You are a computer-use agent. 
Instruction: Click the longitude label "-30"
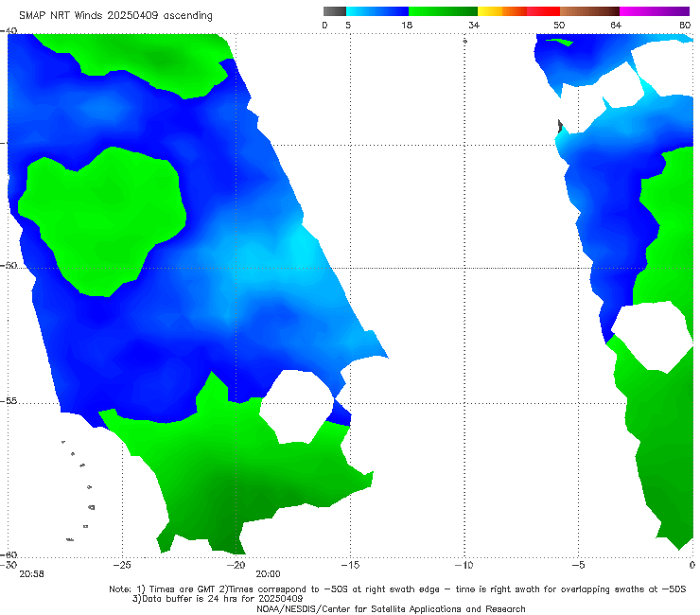(9, 565)
